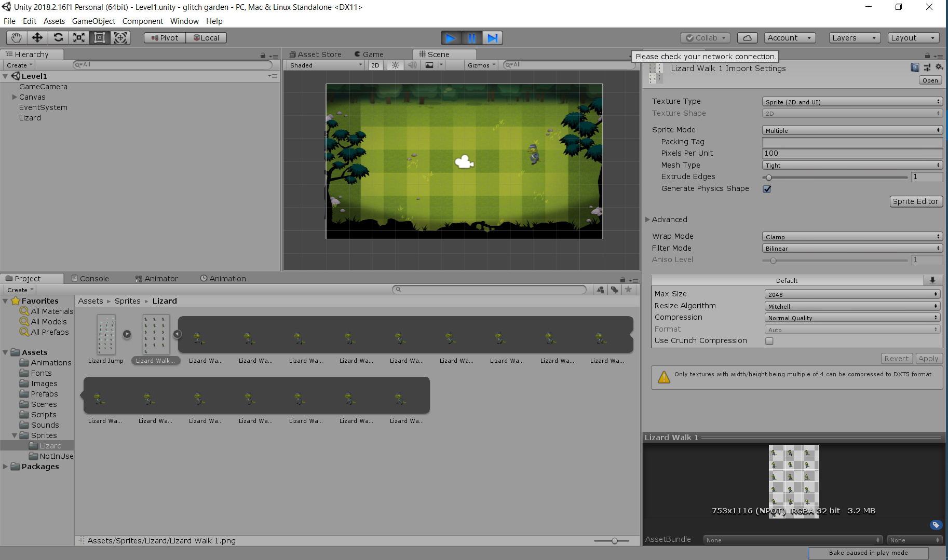The image size is (948, 560).
Task: Lock the Inspector panel
Action: (927, 56)
